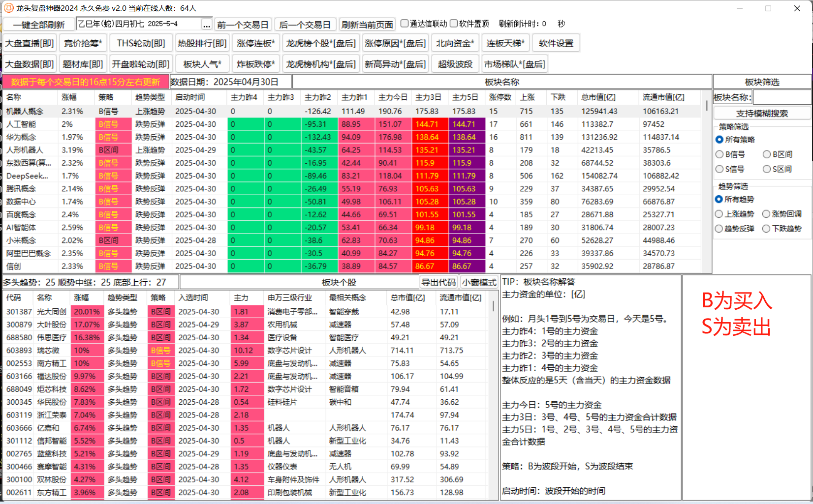Select 趋势反弹 radio button
The image size is (813, 504).
[x=719, y=229]
